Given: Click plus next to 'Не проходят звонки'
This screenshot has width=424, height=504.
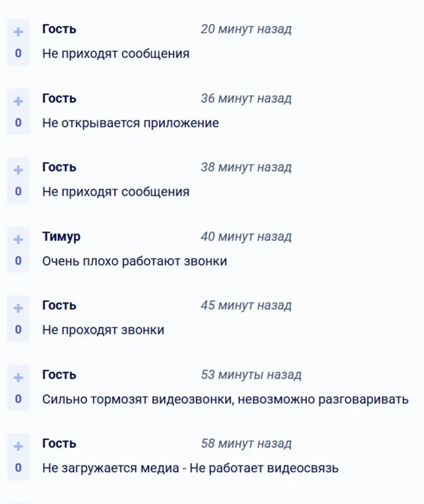Looking at the screenshot, I should coord(18,309).
